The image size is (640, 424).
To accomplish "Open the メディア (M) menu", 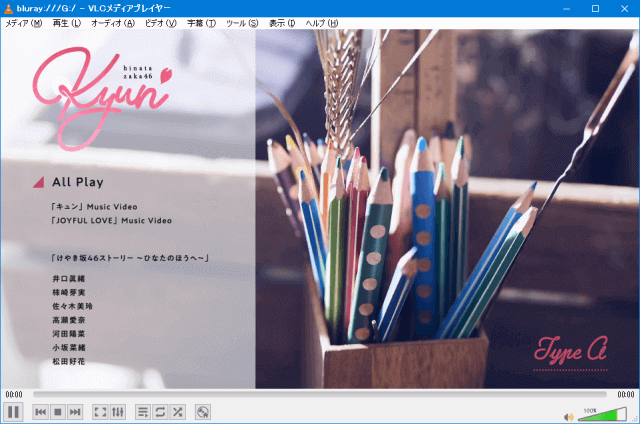I will tap(24, 23).
